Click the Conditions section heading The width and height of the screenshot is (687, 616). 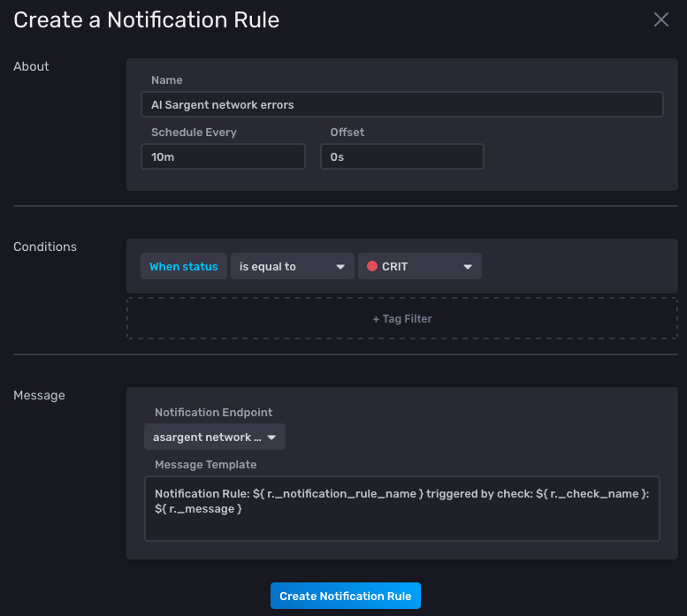45,247
